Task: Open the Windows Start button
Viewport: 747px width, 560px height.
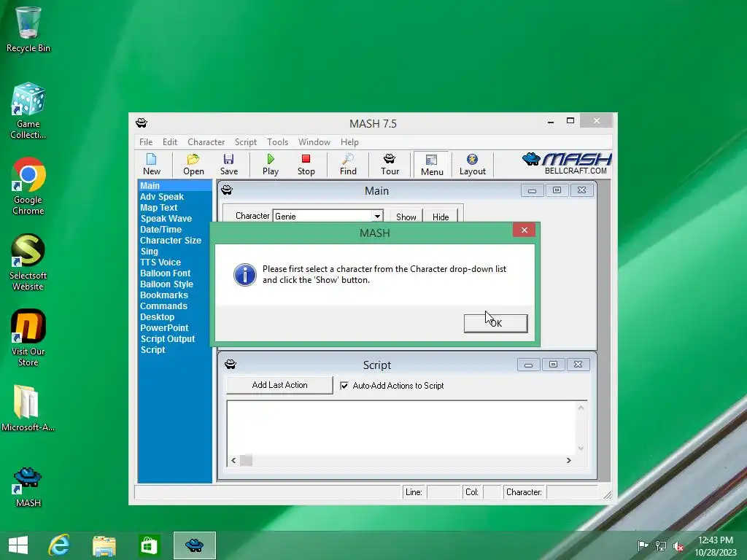Action: tap(18, 545)
